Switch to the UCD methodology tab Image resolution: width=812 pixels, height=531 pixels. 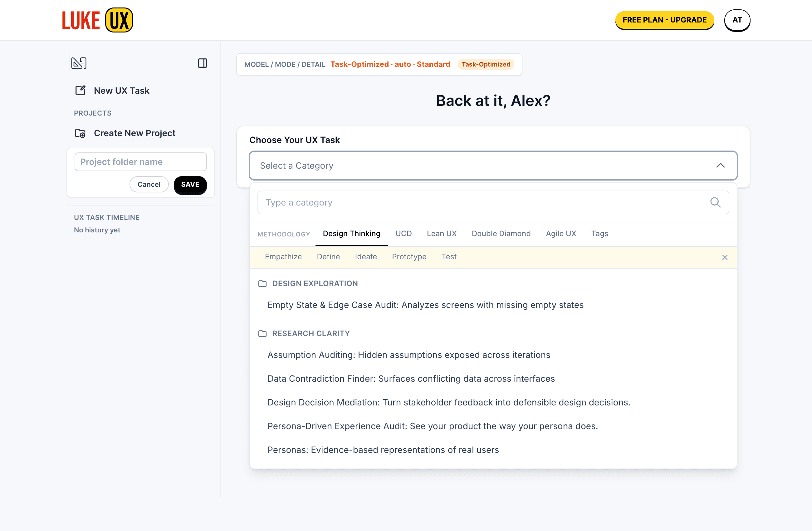tap(403, 234)
